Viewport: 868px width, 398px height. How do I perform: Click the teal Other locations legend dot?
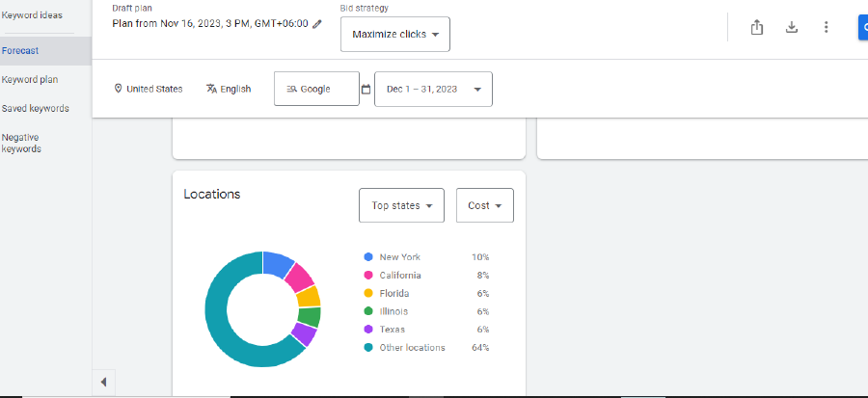coord(368,348)
